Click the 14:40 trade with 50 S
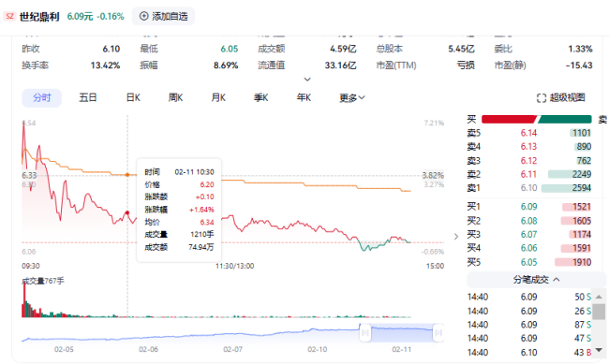 click(x=529, y=297)
